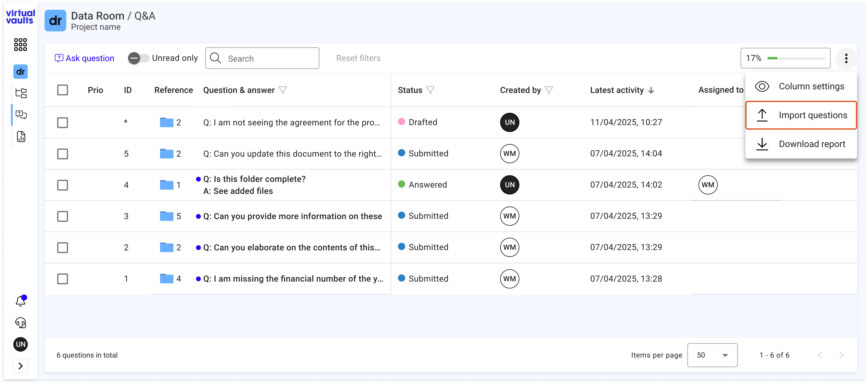The width and height of the screenshot is (868, 384).
Task: Click the Assigned to column header
Action: click(721, 90)
